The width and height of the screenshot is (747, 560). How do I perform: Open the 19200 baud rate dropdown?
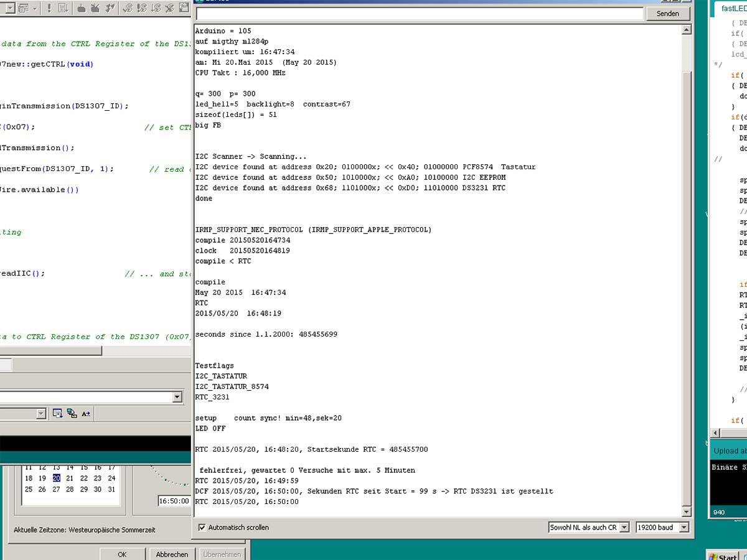[x=662, y=527]
